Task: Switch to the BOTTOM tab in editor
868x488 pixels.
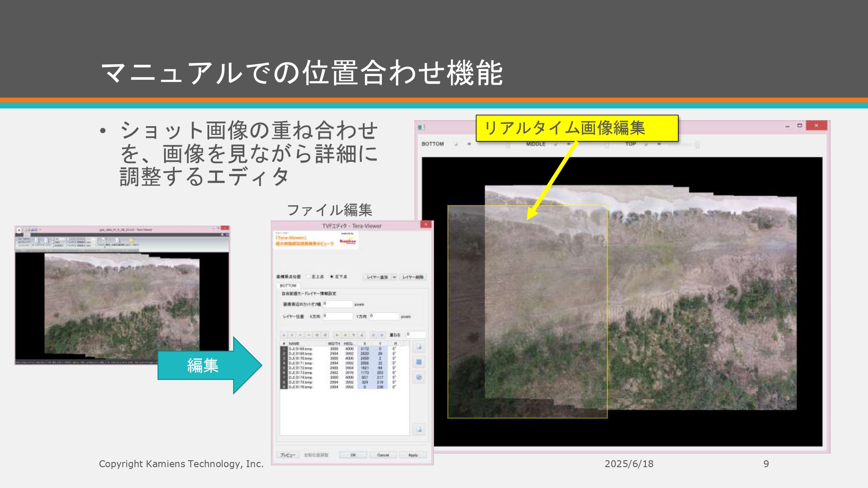Action: 288,285
